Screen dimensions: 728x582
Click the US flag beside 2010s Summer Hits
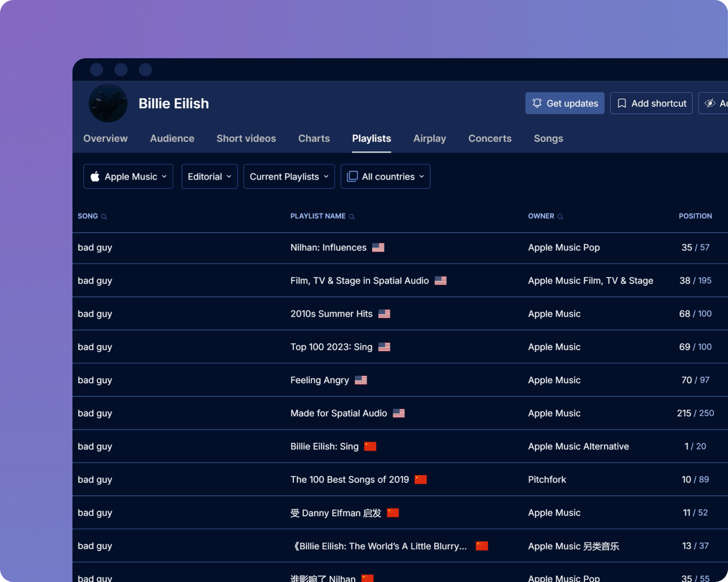(x=384, y=313)
